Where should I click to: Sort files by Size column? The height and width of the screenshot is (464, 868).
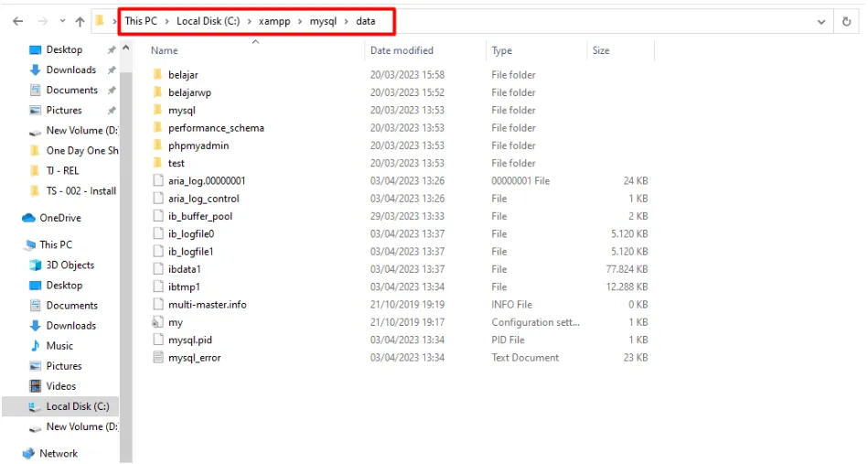click(x=601, y=50)
